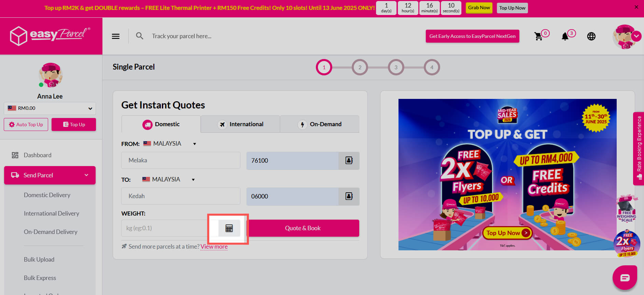Open the Rate Booking Experience side tab
This screenshot has width=644, height=295.
point(639,148)
